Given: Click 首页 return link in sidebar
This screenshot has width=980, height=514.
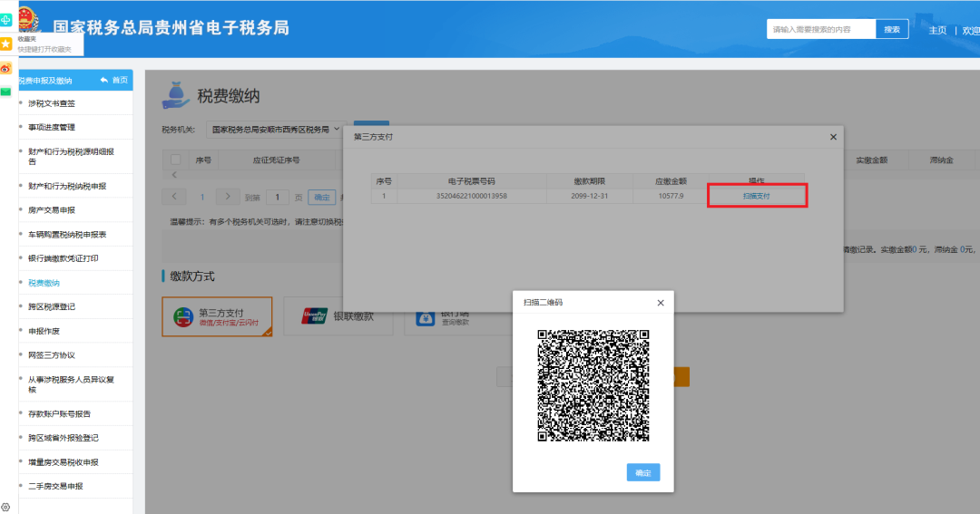Looking at the screenshot, I should pos(114,80).
